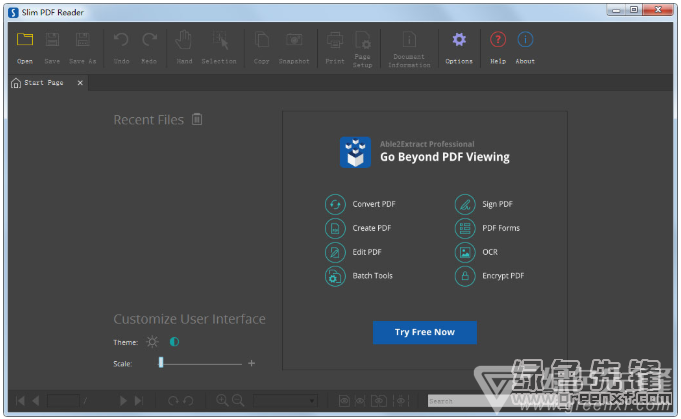This screenshot has height=419, width=681.
Task: Click the Try Free Now button
Action: (425, 332)
